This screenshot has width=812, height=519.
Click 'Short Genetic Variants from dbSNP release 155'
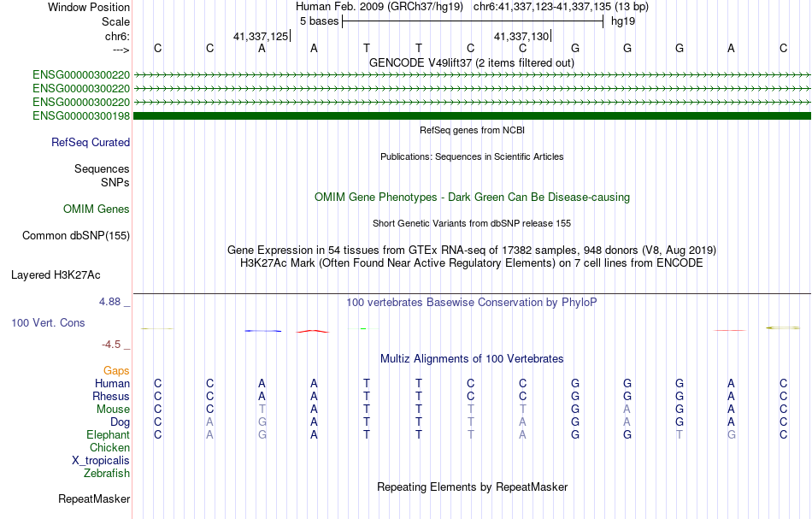[472, 224]
